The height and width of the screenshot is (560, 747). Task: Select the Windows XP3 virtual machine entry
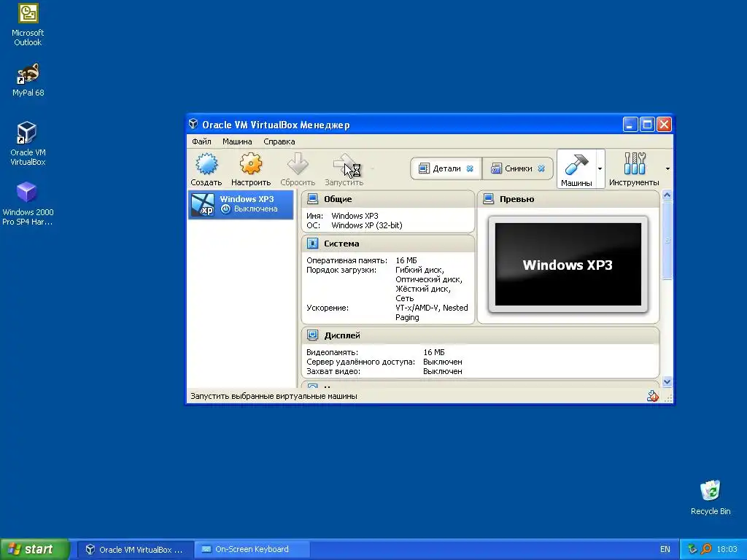241,204
